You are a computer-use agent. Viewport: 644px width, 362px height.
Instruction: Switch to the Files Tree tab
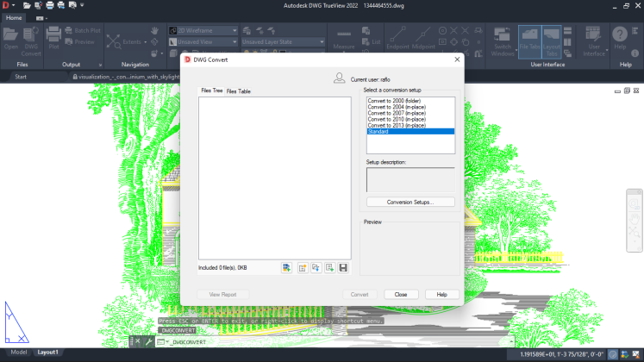click(211, 90)
